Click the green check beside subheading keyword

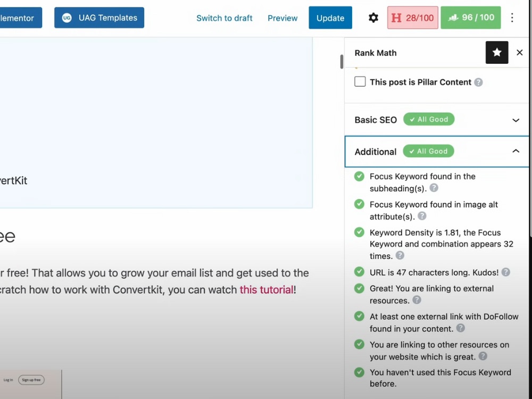point(359,177)
